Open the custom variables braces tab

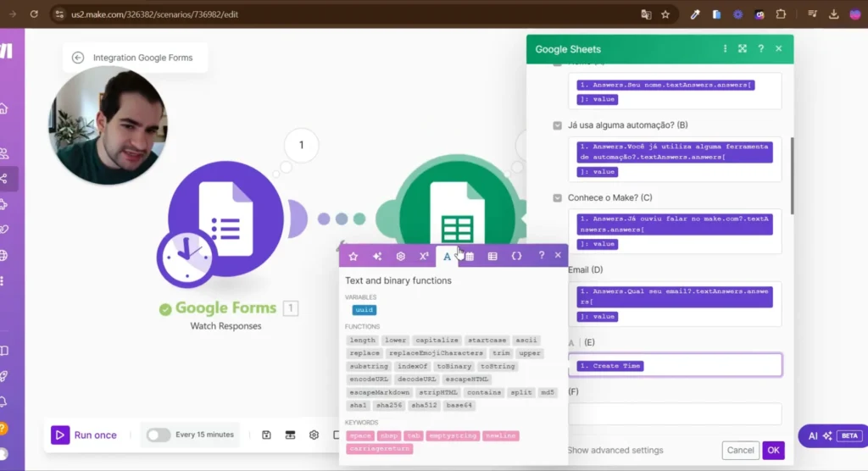516,256
